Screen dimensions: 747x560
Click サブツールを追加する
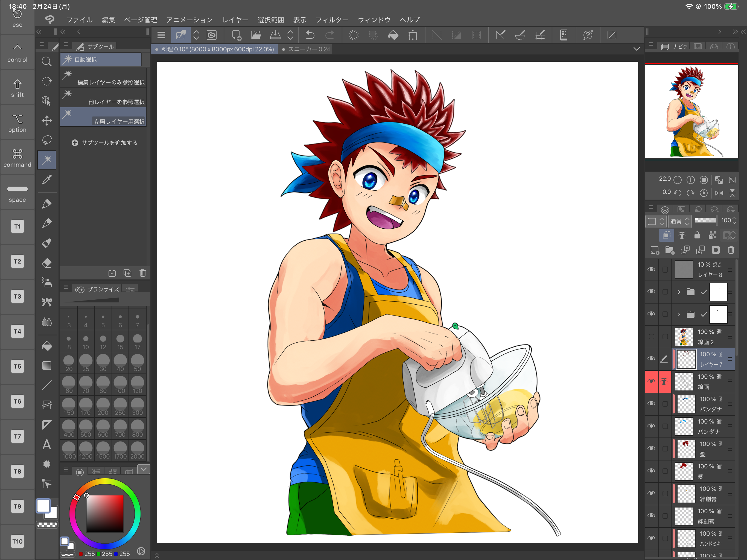(104, 142)
